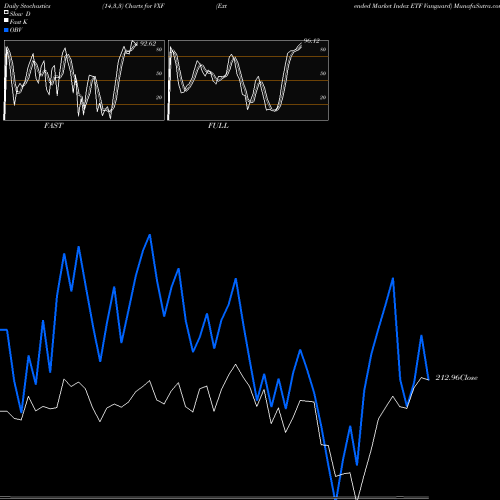Click the 96.42 value on FULL chart
This screenshot has width=500, height=500.
point(312,41)
